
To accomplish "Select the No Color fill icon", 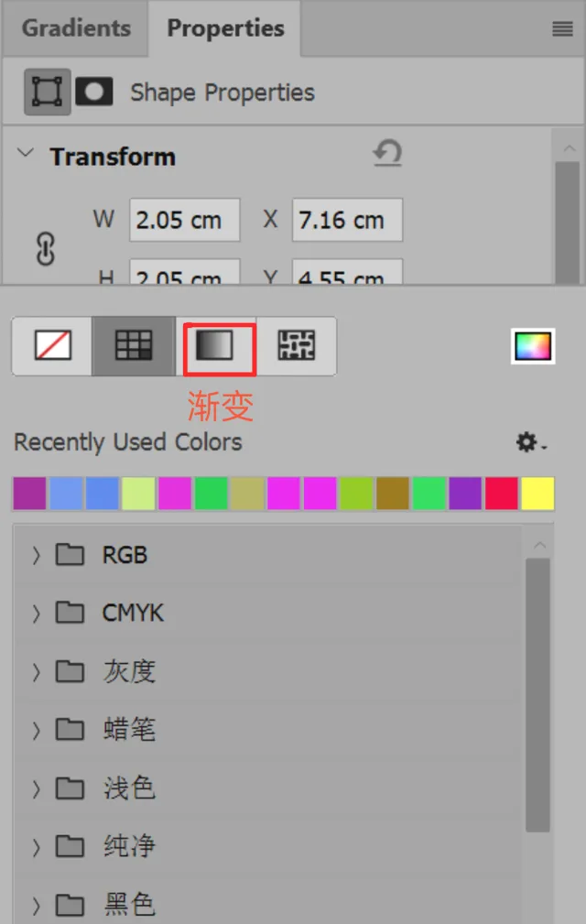I will [52, 345].
